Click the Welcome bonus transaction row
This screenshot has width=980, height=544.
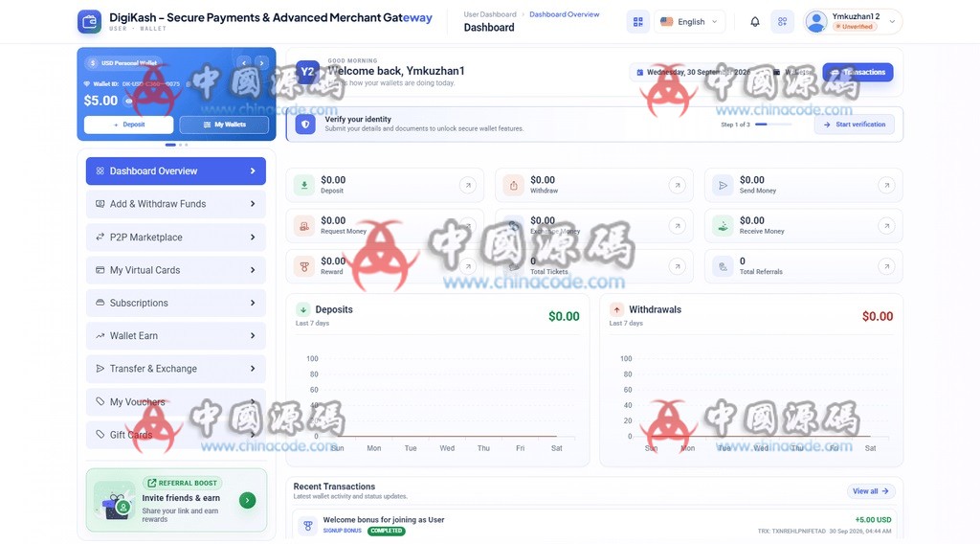[594, 525]
